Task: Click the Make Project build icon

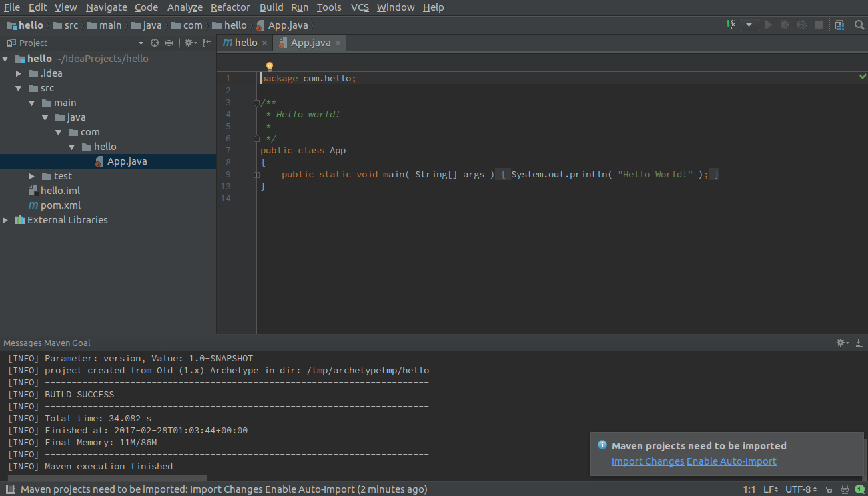Action: coord(732,25)
